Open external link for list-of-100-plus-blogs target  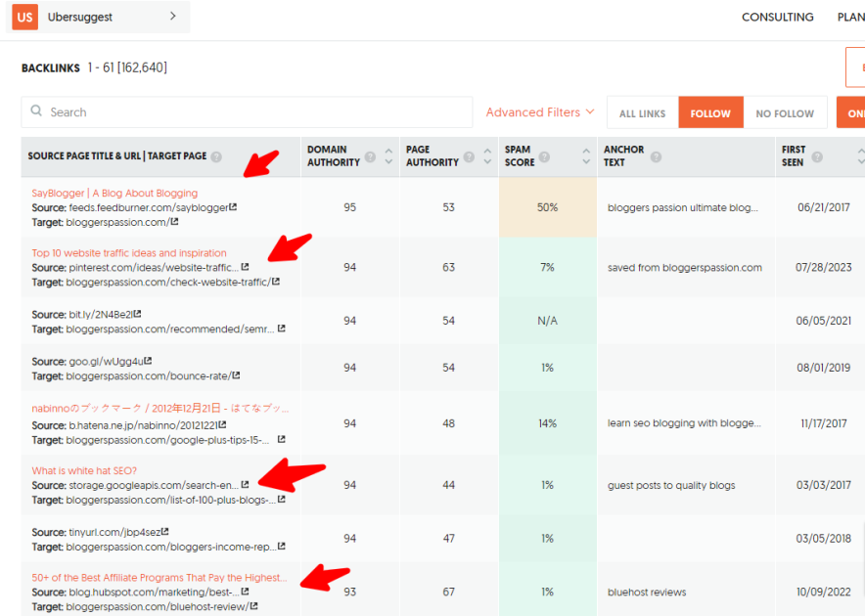(282, 499)
